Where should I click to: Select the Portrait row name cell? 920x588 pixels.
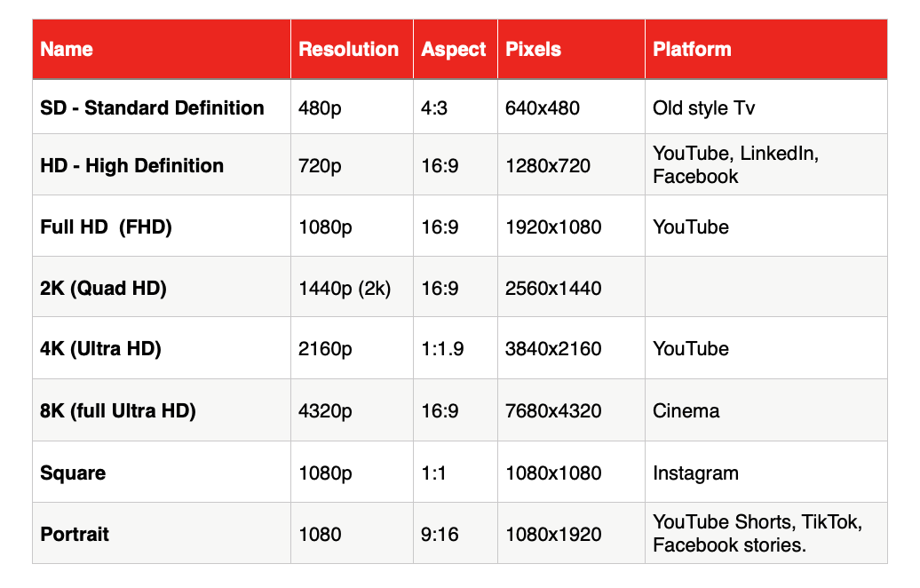click(x=162, y=534)
